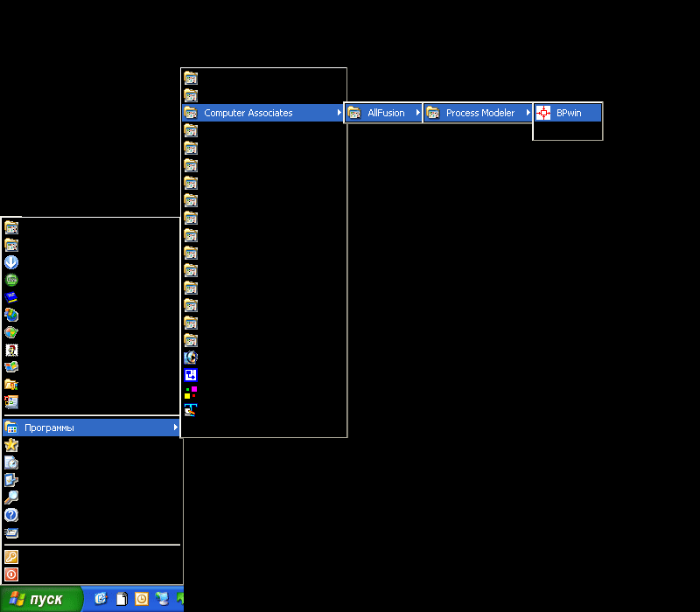Open the blue book icon entry
The width and height of the screenshot is (700, 612).
[x=11, y=297]
